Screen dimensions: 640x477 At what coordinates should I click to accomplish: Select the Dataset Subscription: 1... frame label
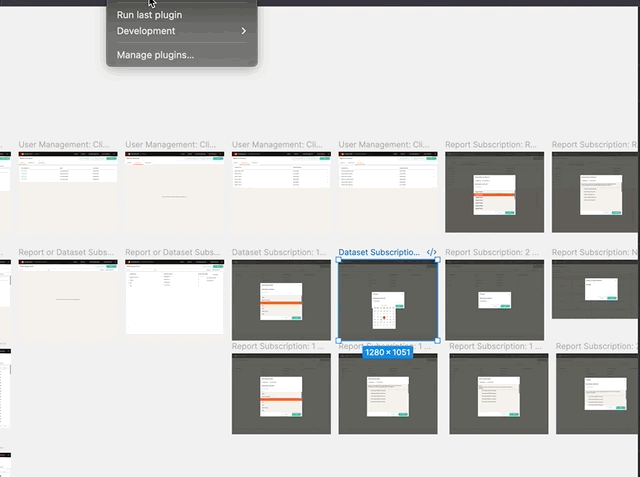point(279,252)
